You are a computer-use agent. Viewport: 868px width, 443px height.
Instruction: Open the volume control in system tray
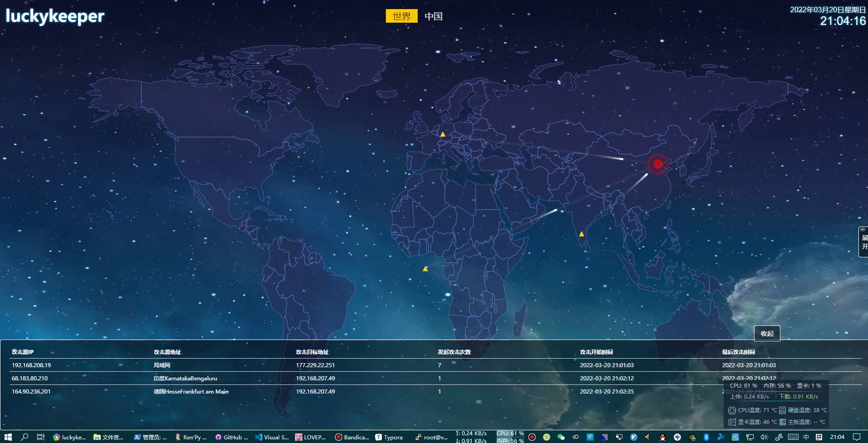(764, 437)
